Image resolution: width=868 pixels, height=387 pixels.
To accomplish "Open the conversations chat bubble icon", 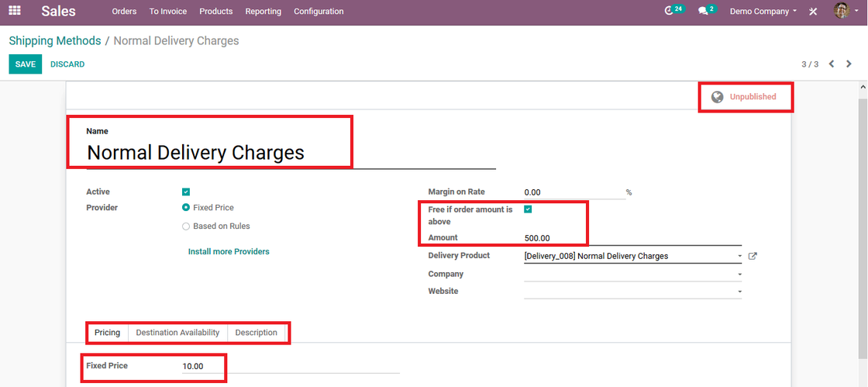I will pos(706,10).
